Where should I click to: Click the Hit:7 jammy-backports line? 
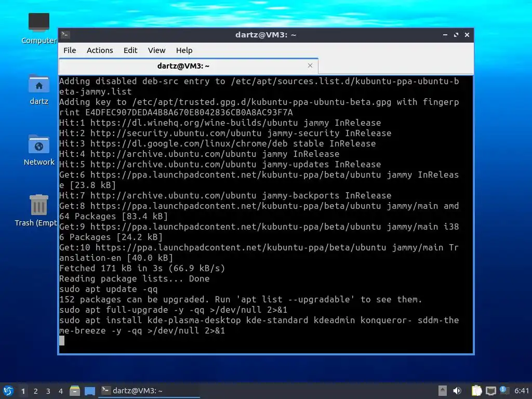(x=225, y=196)
